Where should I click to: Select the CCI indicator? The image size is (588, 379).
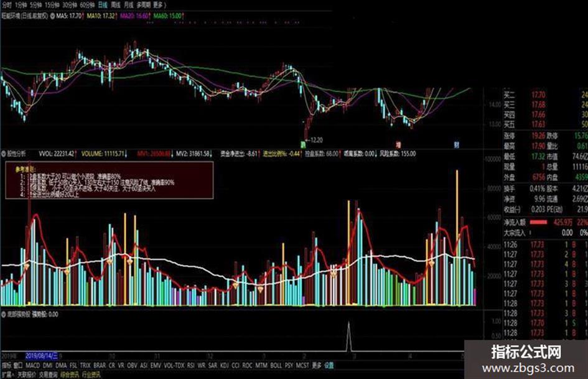[235, 365]
